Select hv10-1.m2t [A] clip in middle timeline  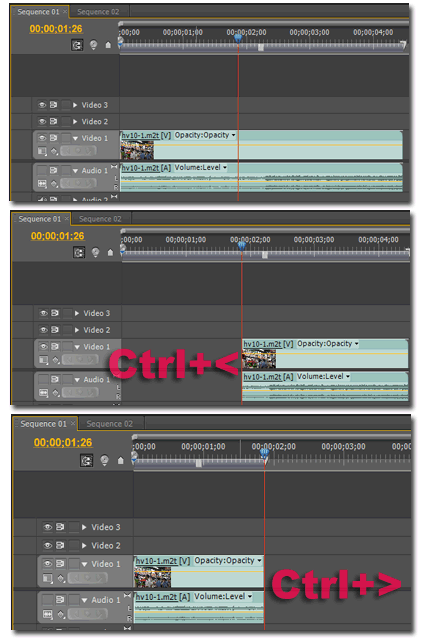pyautogui.click(x=325, y=387)
